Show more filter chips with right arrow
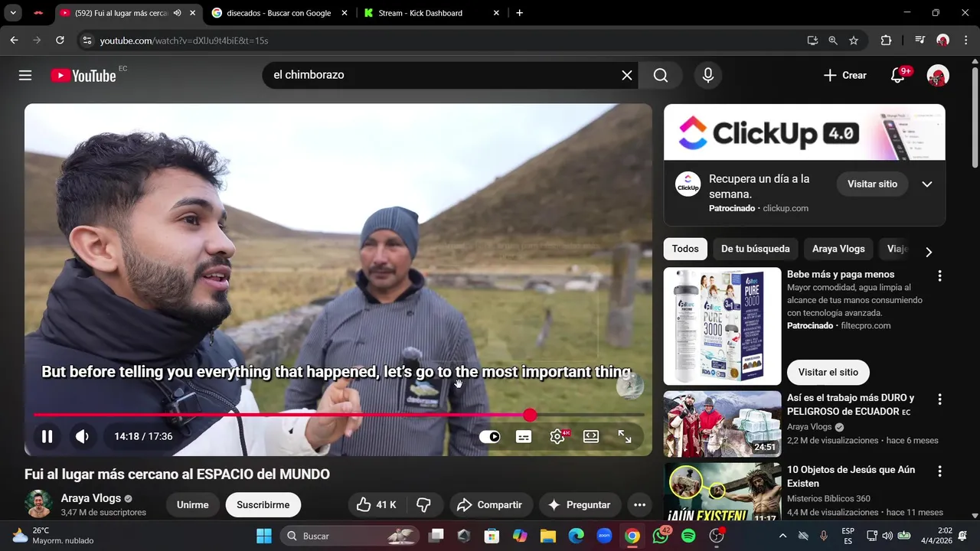This screenshot has width=980, height=551. (929, 252)
